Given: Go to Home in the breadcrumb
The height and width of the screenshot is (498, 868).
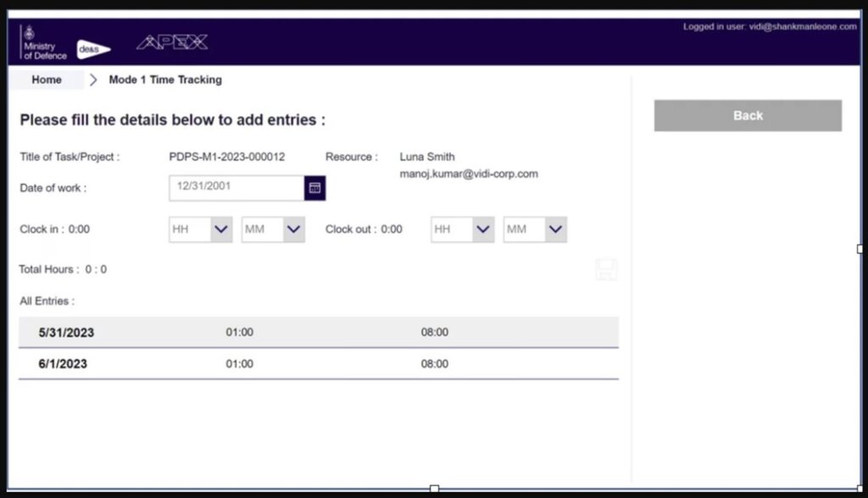Looking at the screenshot, I should coord(47,80).
